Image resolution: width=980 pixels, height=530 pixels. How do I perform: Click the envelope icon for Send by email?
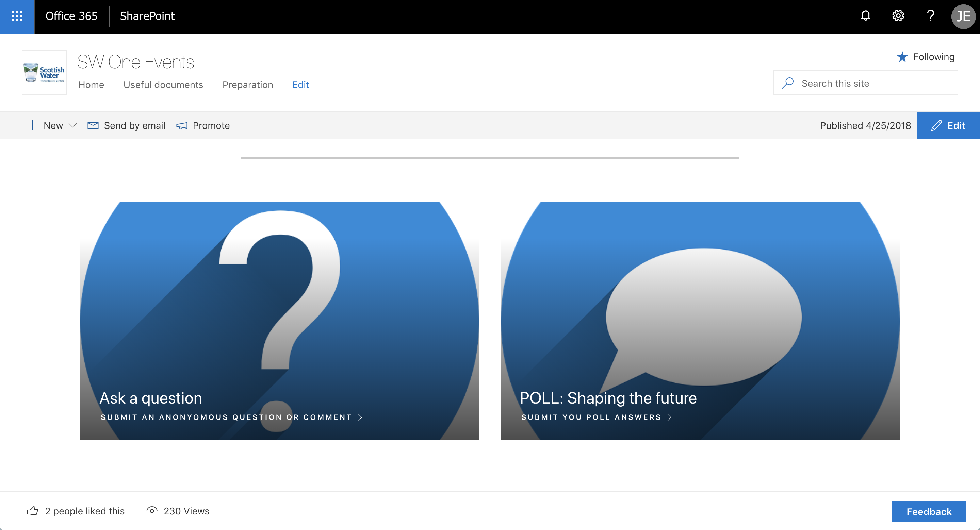pos(93,125)
